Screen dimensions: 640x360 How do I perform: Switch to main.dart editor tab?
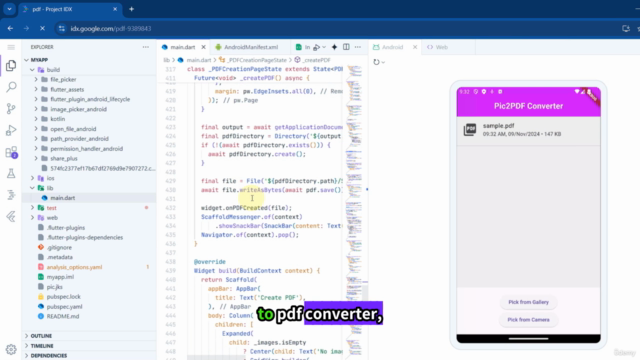click(182, 47)
